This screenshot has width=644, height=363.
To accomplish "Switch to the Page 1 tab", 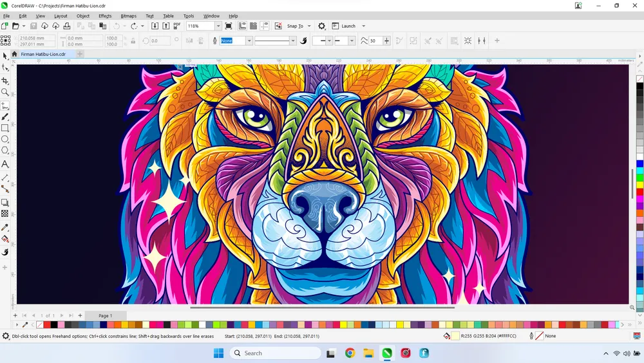I will (105, 315).
